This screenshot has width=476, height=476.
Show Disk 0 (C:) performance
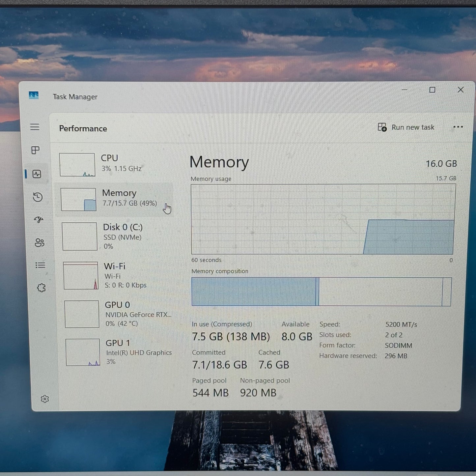tap(115, 236)
